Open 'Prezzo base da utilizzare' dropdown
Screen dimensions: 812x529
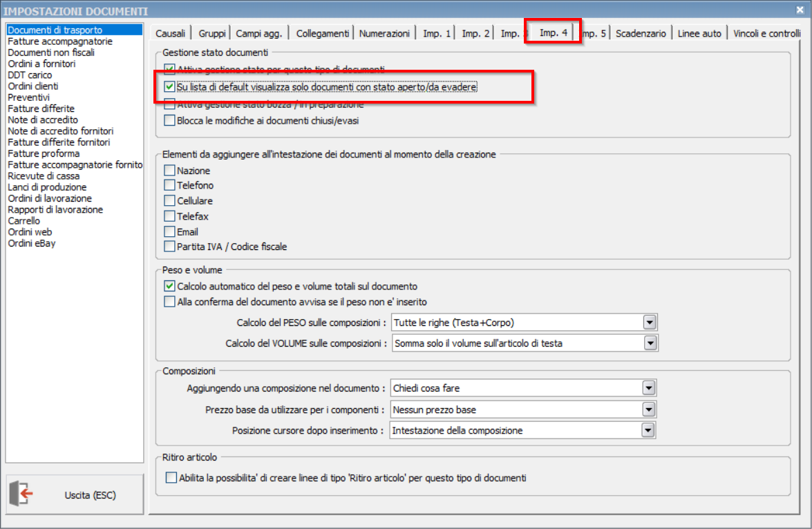click(x=648, y=410)
